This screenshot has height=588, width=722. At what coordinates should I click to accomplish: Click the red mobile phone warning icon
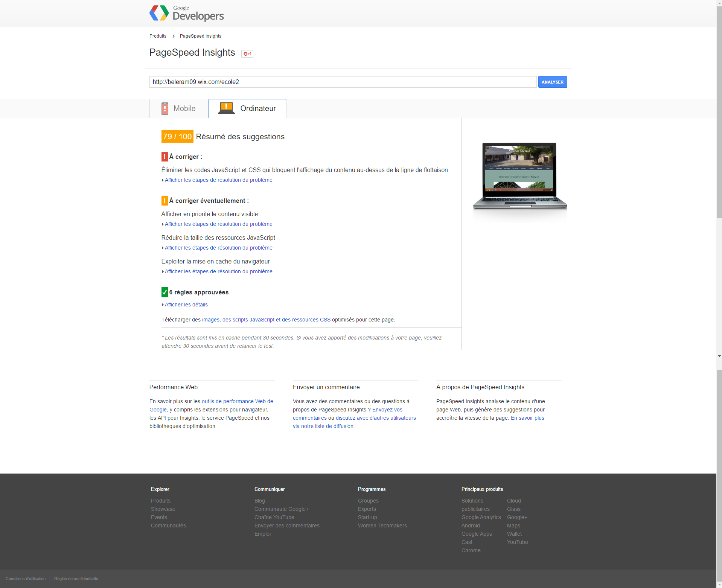click(165, 108)
